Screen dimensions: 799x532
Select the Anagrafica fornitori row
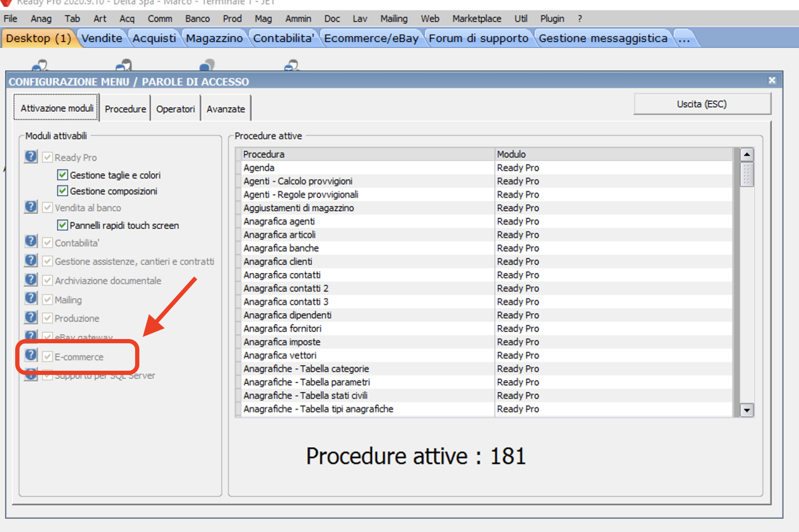(487, 328)
